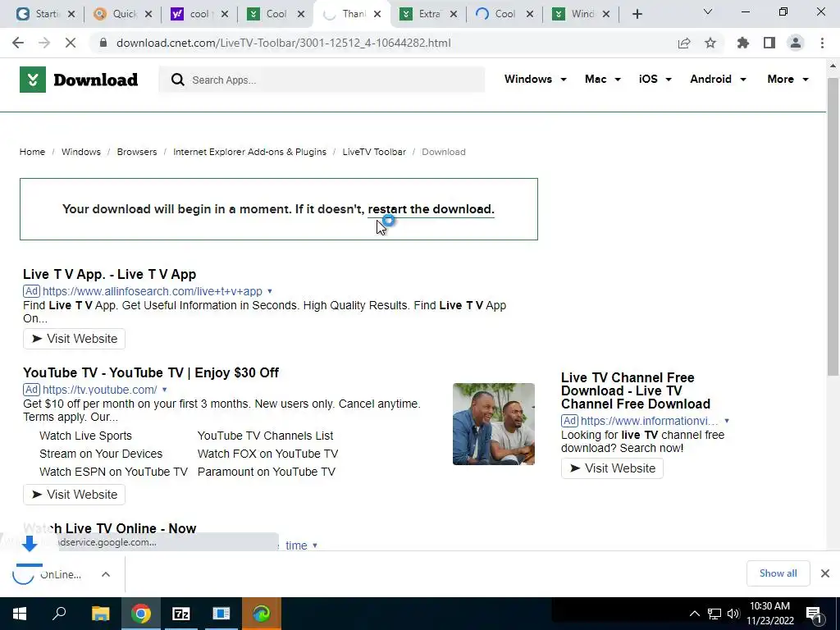
Task: Click 'Visit Website' under Live T V App ad
Action: (x=74, y=339)
